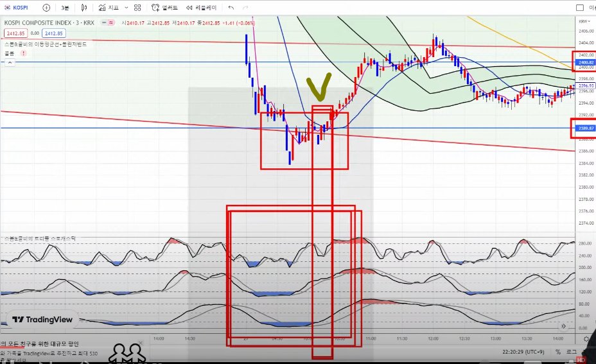596x364 pixels.
Task: Click the 11:00 time axis label
Action: pos(371,338)
